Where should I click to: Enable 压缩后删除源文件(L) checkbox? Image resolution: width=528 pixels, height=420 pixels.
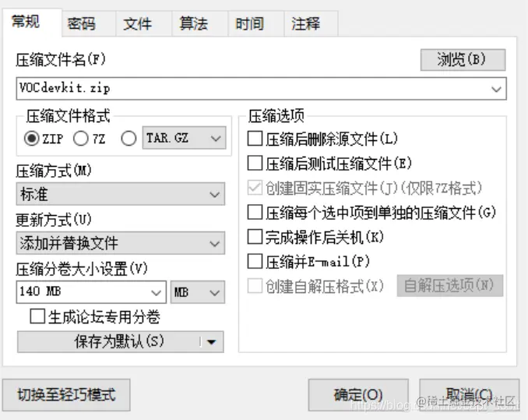click(255, 139)
